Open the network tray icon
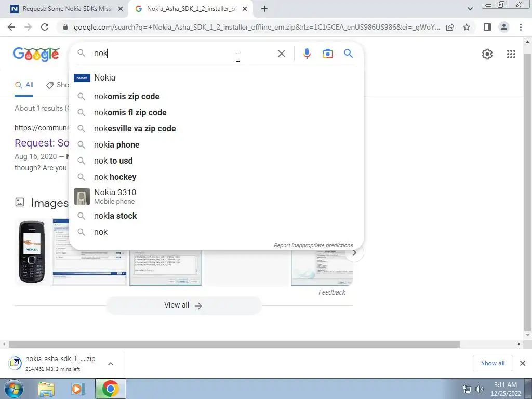 467,389
